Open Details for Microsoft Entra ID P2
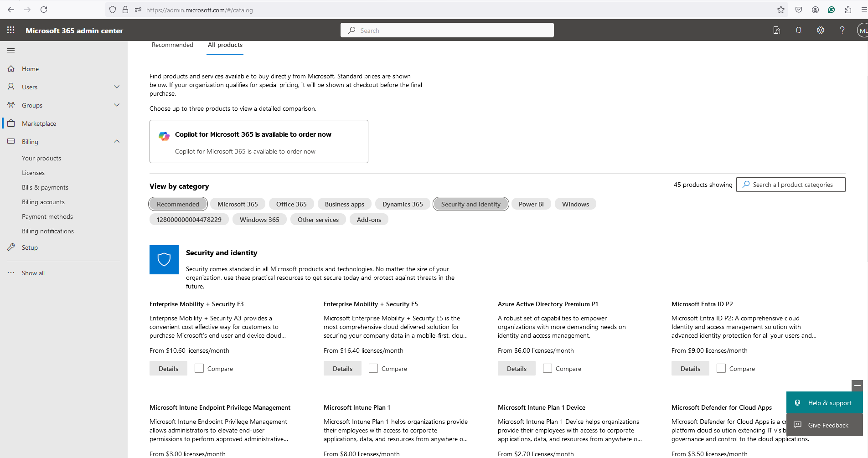 coord(690,368)
